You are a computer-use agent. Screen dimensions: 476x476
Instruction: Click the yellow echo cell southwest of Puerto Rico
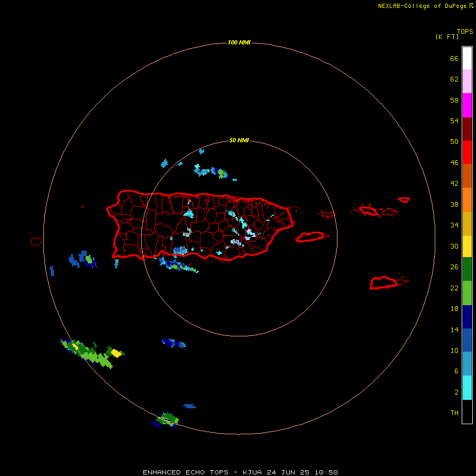click(x=116, y=353)
